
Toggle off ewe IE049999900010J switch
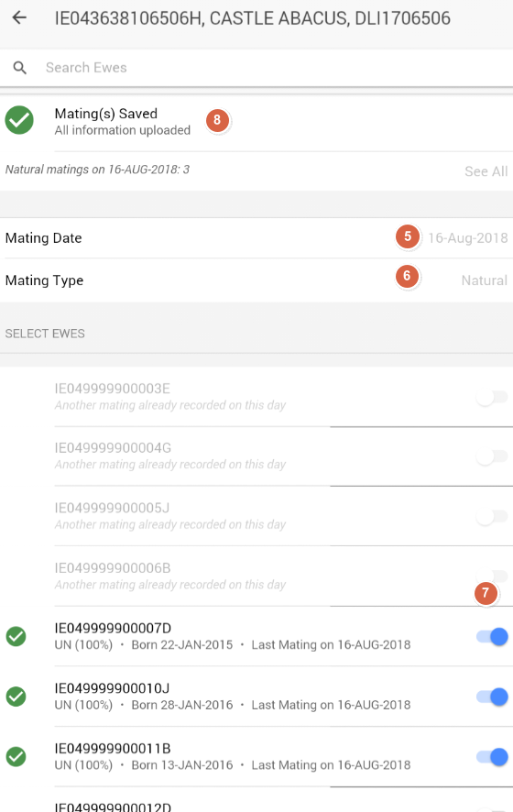click(x=492, y=697)
